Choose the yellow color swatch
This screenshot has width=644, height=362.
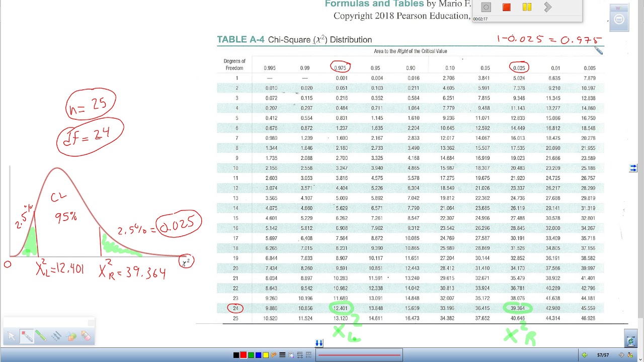[x=266, y=355]
